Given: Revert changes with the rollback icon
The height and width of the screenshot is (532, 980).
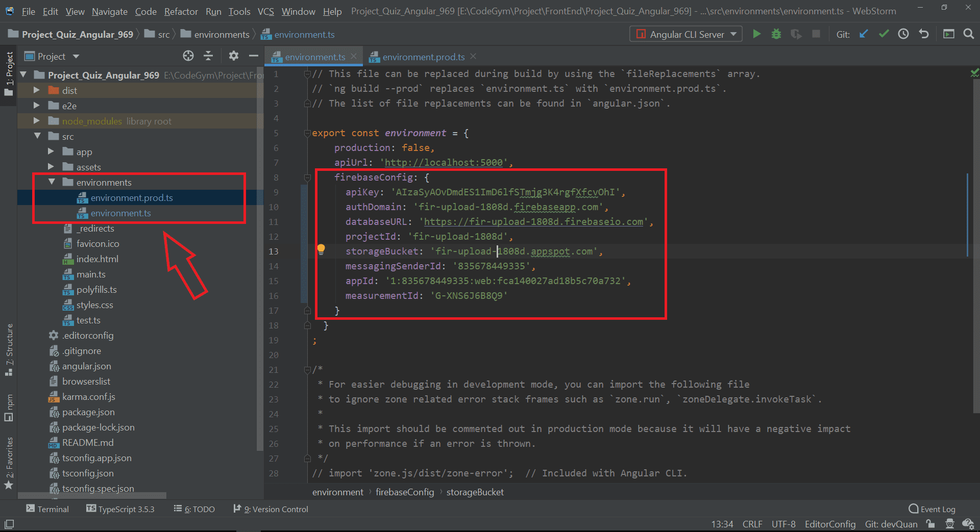Looking at the screenshot, I should (x=924, y=34).
